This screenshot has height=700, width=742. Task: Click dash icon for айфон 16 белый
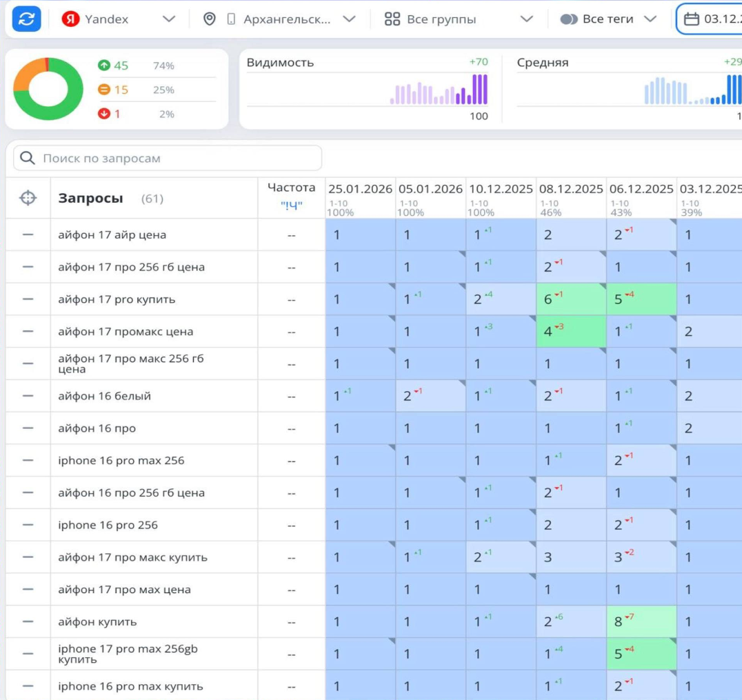[28, 396]
